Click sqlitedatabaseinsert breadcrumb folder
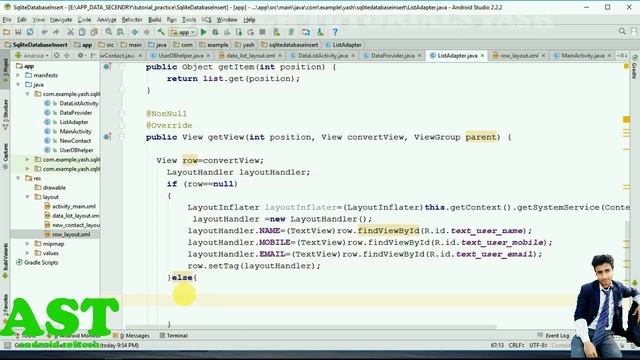Viewport: 640px width, 360px height. point(290,45)
